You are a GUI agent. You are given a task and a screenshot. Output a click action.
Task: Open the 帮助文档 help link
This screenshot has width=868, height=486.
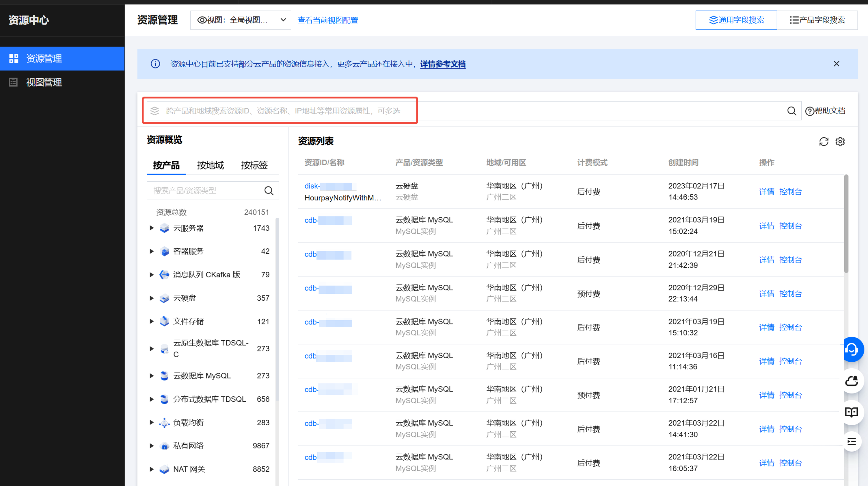[x=825, y=111]
